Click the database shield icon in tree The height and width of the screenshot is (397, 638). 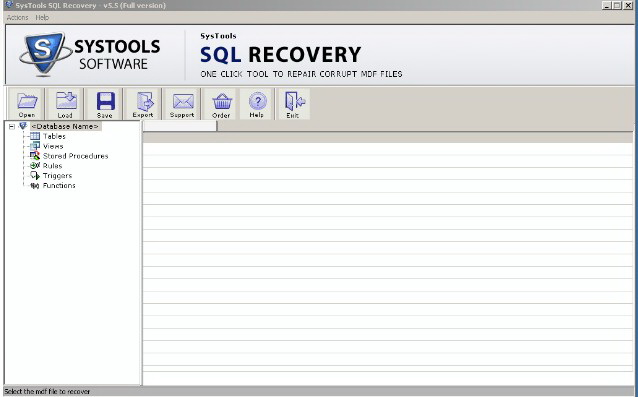(x=23, y=126)
